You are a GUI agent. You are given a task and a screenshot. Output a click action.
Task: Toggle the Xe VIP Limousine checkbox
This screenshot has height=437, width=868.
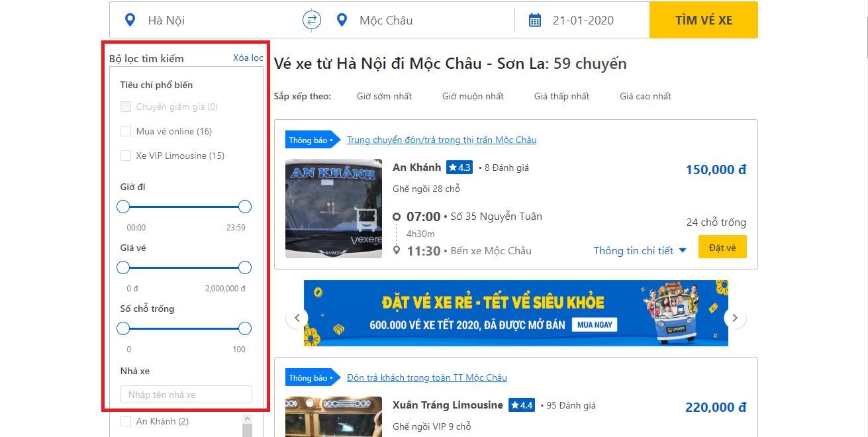(x=126, y=156)
